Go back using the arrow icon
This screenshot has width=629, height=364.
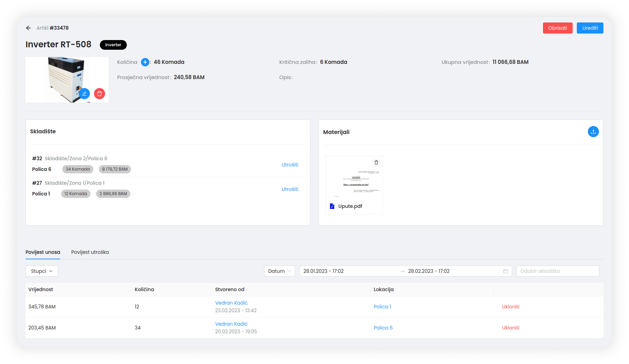[28, 28]
